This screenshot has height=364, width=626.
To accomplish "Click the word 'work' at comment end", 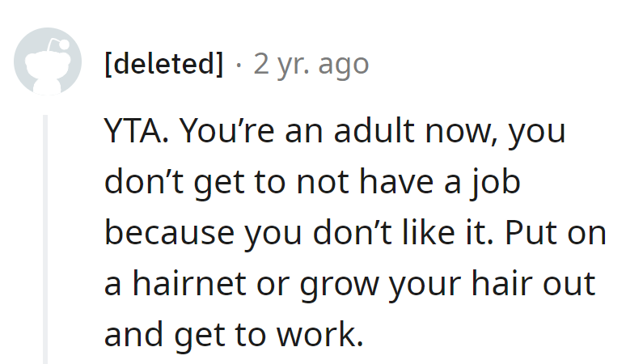I will (320, 334).
